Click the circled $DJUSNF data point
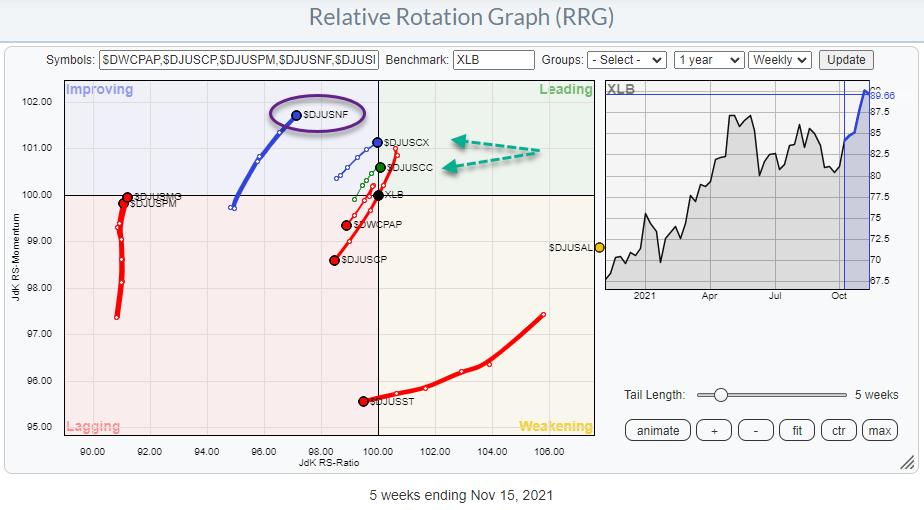Viewport: 924px width, 510px height. [296, 115]
